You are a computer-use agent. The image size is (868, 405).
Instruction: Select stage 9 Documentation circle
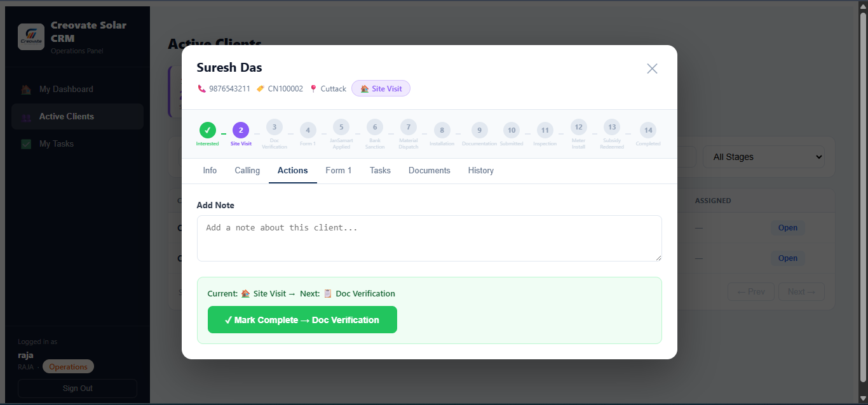[479, 130]
